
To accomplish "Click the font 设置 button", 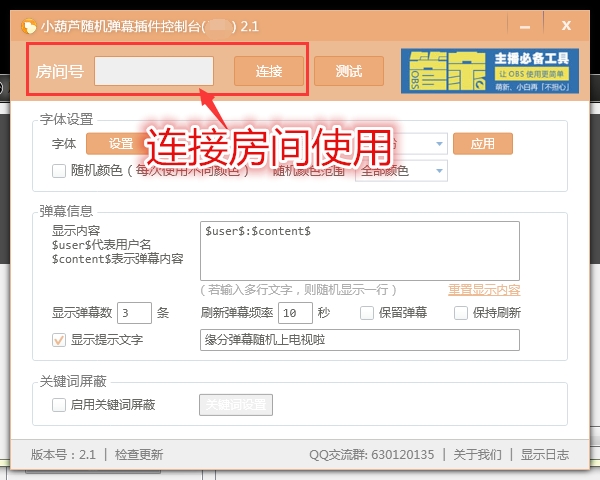I will pos(121,144).
